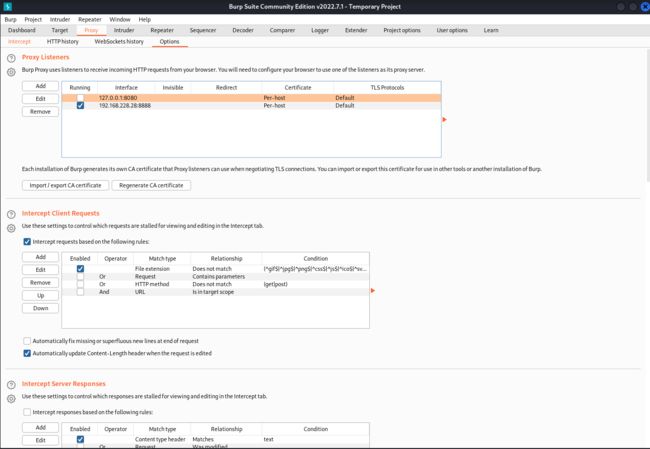The image size is (650, 449).
Task: Uncheck Automatically update Content-Length header option
Action: coord(27,353)
